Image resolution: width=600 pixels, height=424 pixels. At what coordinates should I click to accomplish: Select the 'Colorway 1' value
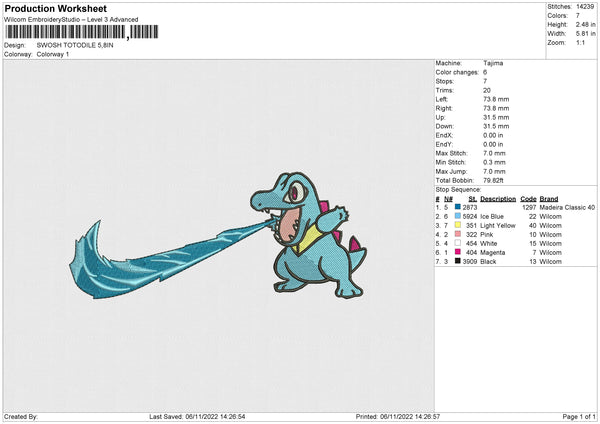point(53,54)
